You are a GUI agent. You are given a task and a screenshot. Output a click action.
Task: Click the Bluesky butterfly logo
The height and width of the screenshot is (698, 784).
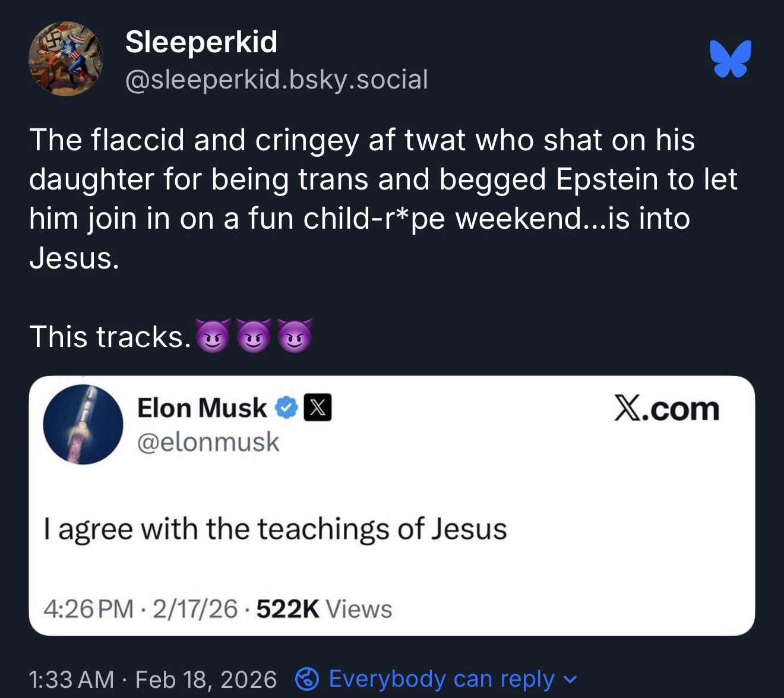[x=730, y=59]
